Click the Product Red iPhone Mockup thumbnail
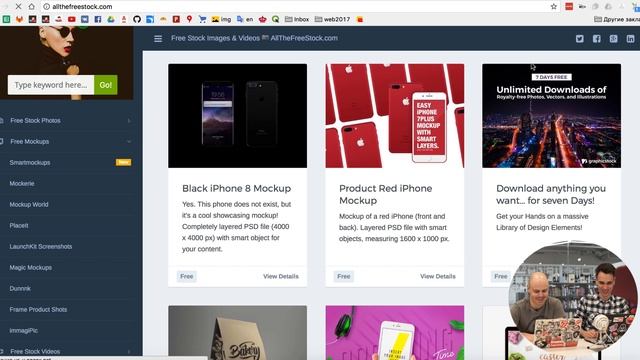This screenshot has width=640, height=360. point(395,116)
